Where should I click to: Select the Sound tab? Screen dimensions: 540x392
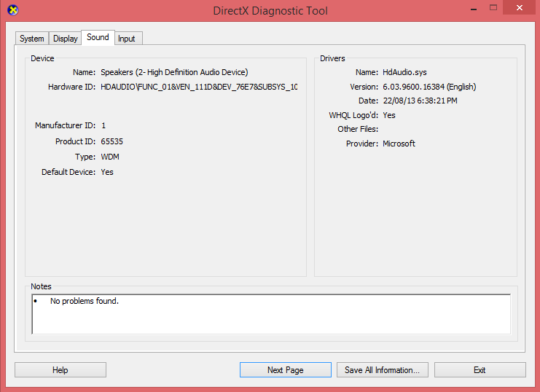[x=98, y=38]
